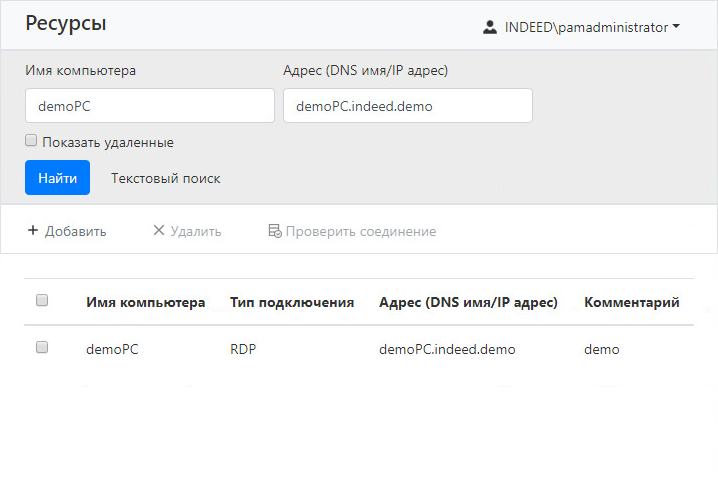Click the plus icon to add resource
This screenshot has height=481, width=718.
(33, 231)
